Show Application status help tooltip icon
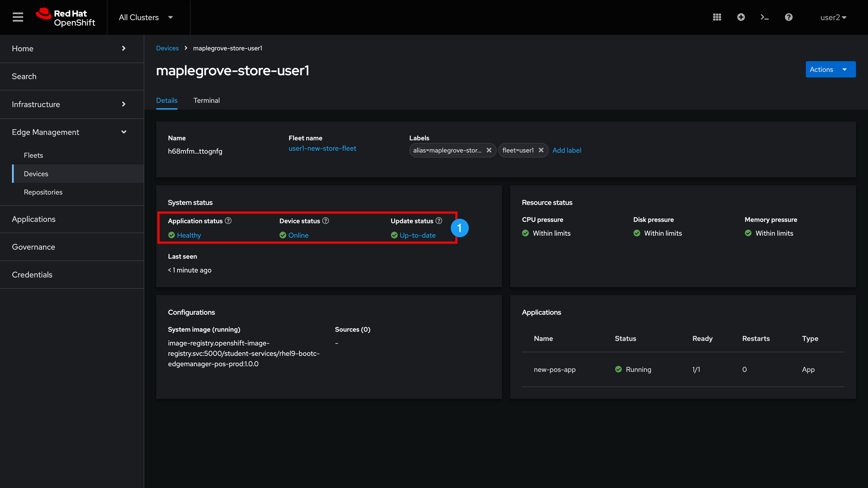The width and height of the screenshot is (868, 488). point(228,221)
